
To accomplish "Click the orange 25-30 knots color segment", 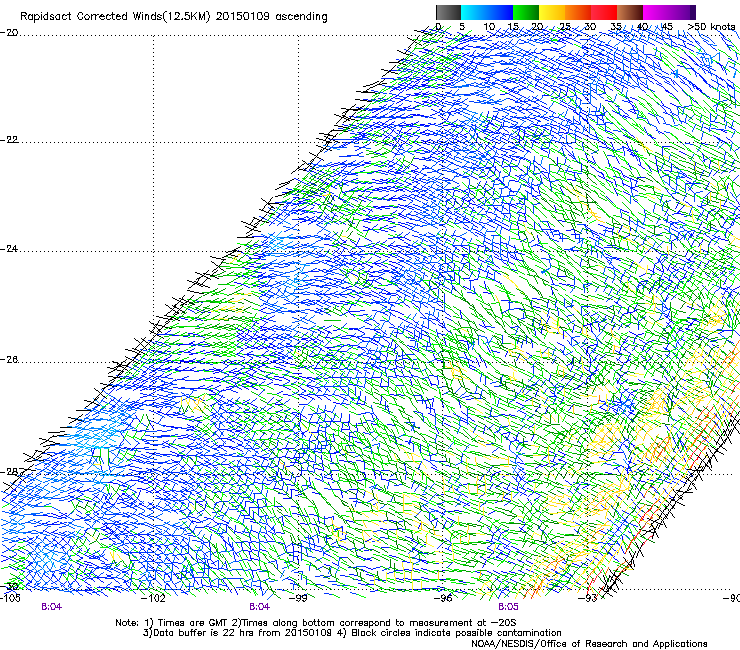I will [x=578, y=12].
